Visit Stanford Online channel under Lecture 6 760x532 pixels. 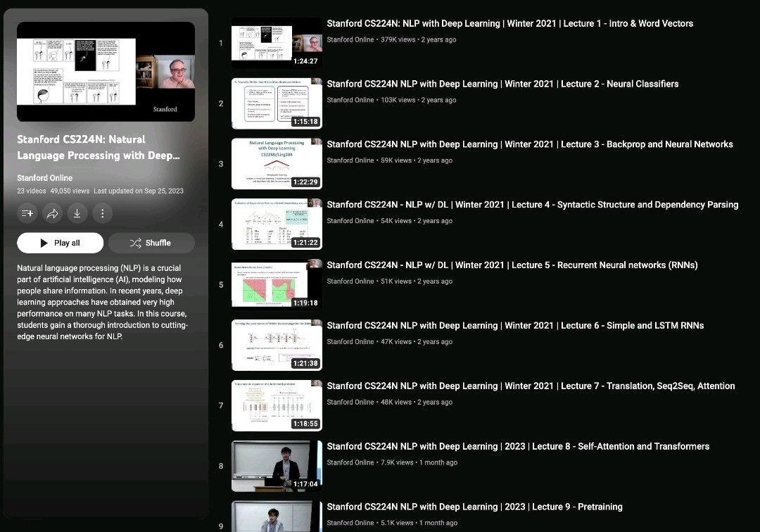point(350,341)
